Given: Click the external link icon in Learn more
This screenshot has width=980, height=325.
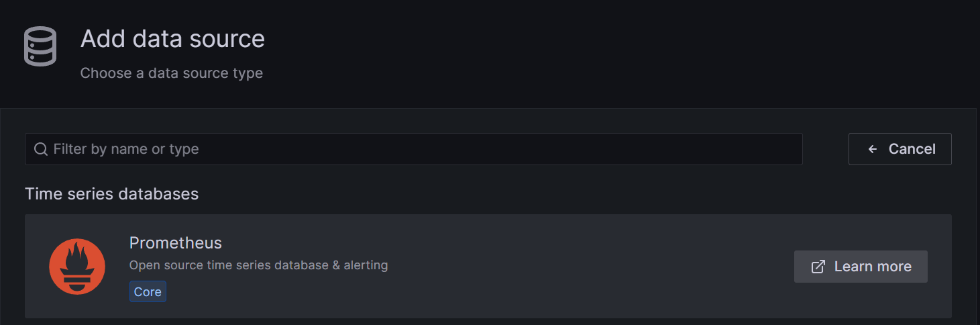Looking at the screenshot, I should [x=818, y=267].
